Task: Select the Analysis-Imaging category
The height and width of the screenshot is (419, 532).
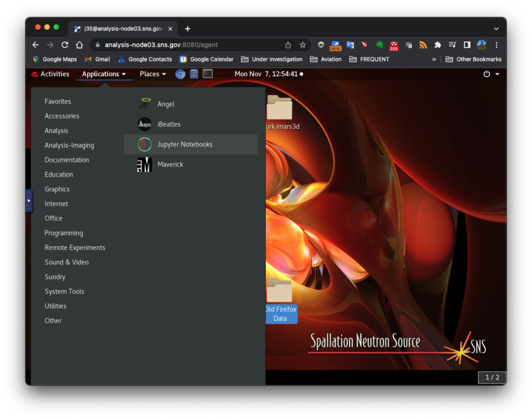Action: pos(69,145)
